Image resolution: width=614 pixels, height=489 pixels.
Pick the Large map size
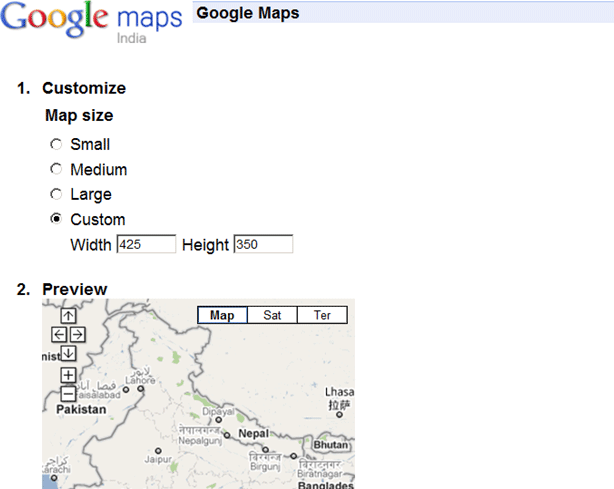tap(56, 194)
